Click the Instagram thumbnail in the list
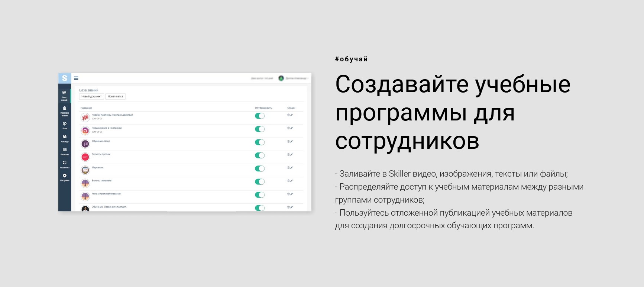This screenshot has height=287, width=644. pyautogui.click(x=85, y=131)
